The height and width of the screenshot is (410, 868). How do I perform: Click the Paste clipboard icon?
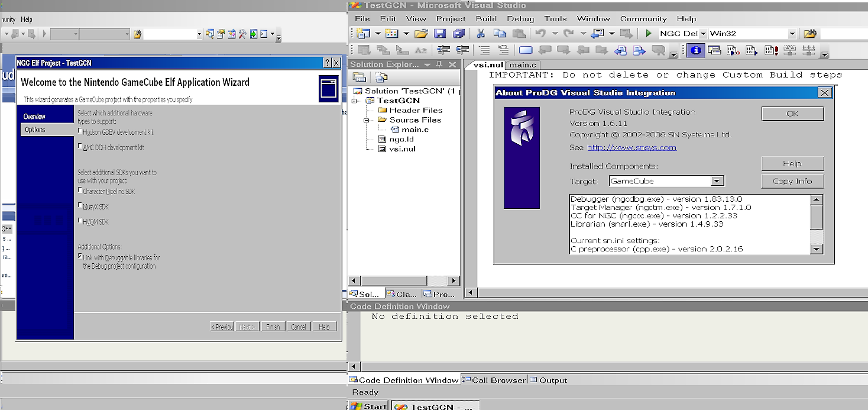519,34
